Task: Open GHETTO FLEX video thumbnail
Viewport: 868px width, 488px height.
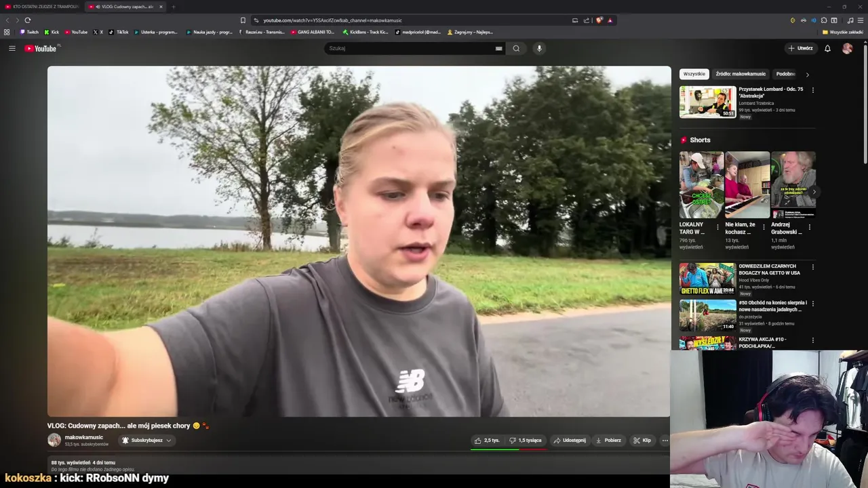Action: pos(707,279)
